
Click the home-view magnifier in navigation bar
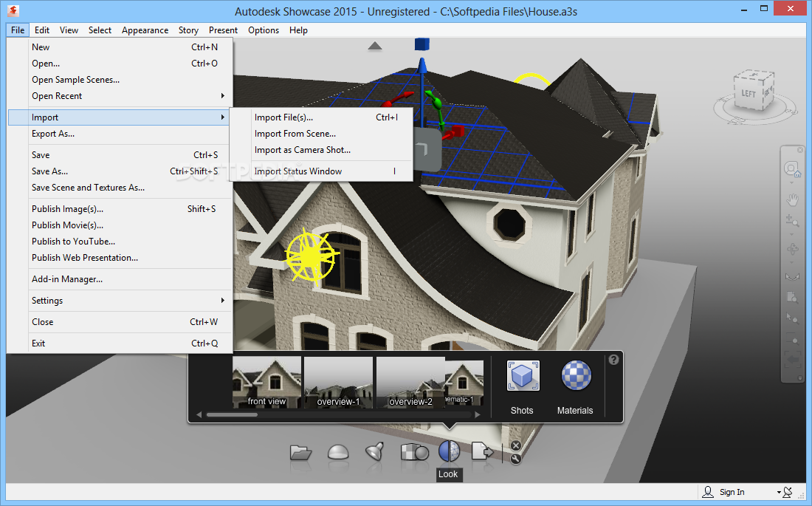point(792,168)
